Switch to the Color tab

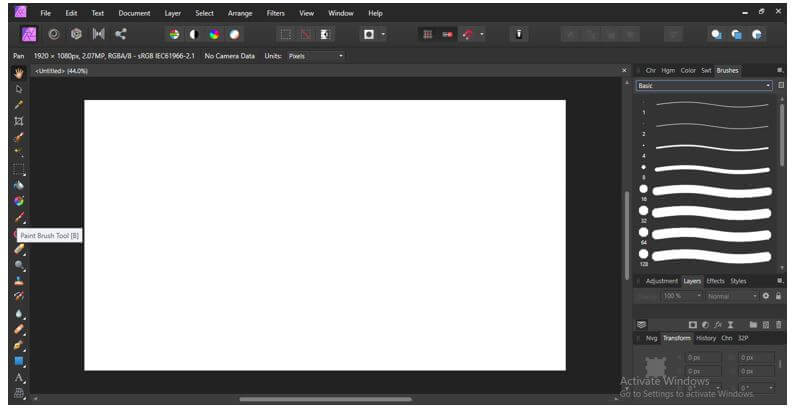tap(688, 70)
